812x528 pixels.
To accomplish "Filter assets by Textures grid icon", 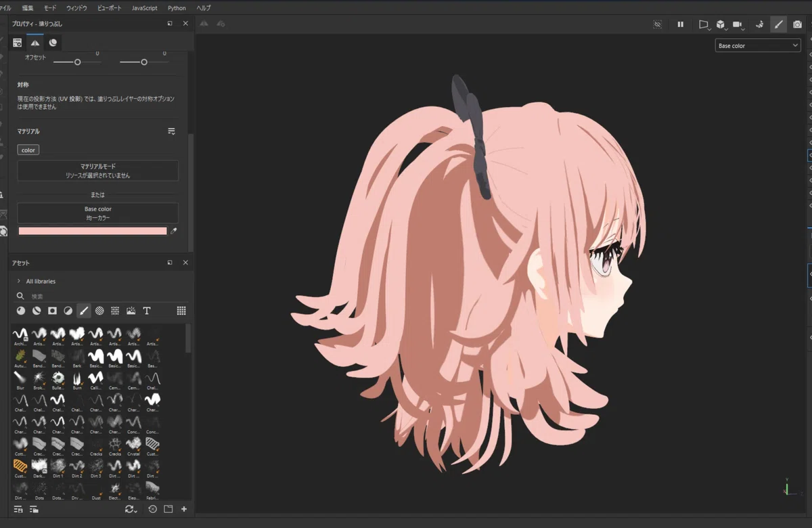I will (x=115, y=311).
